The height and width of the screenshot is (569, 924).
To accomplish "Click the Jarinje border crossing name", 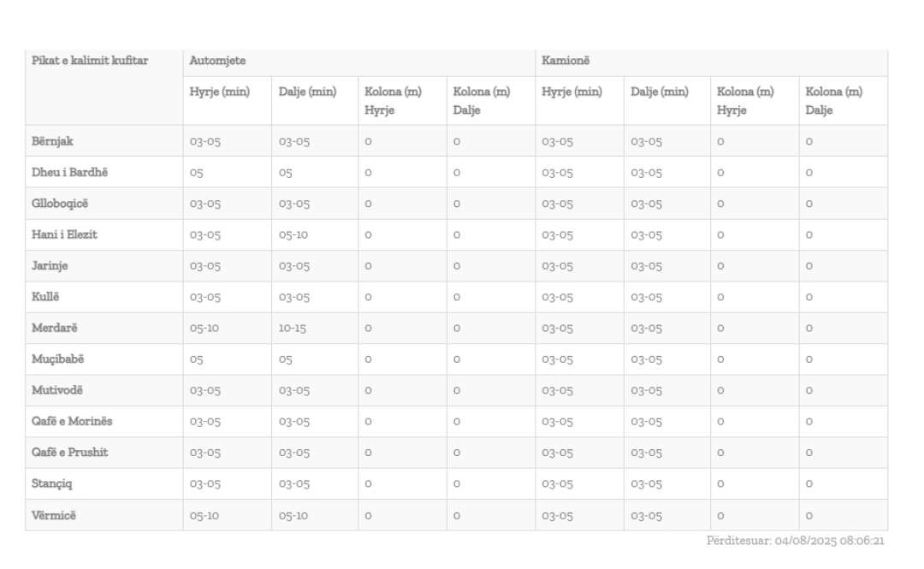I will pos(50,266).
